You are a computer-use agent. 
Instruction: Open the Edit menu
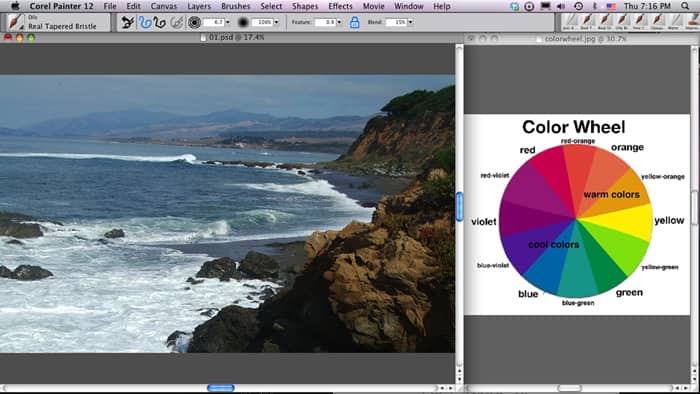click(x=133, y=6)
